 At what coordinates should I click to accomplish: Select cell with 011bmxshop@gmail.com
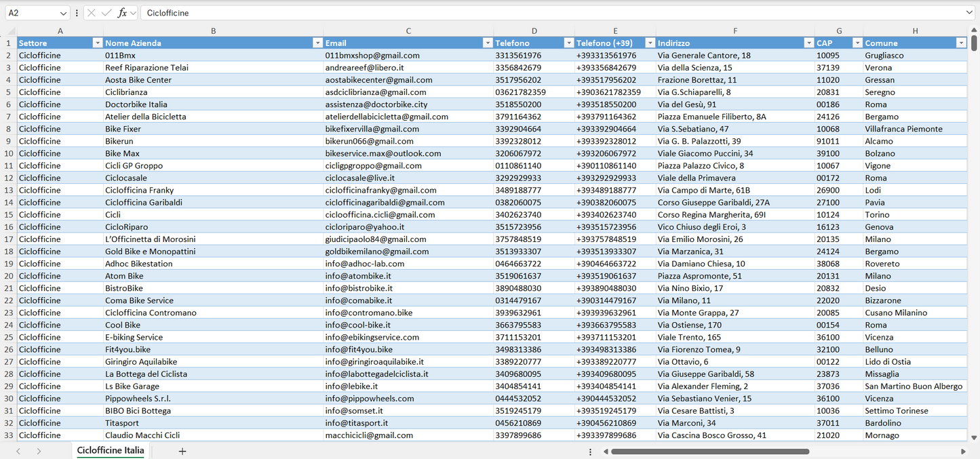(x=408, y=56)
